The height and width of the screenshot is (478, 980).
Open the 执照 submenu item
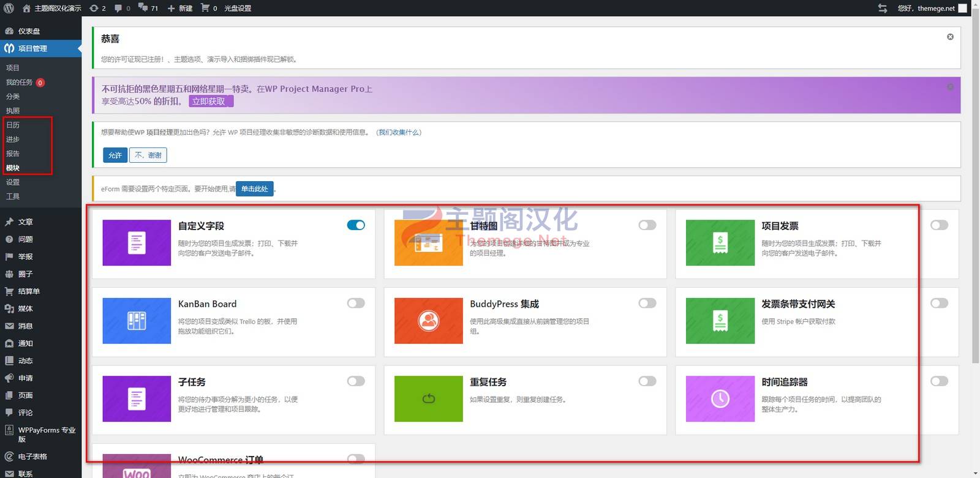[x=13, y=111]
